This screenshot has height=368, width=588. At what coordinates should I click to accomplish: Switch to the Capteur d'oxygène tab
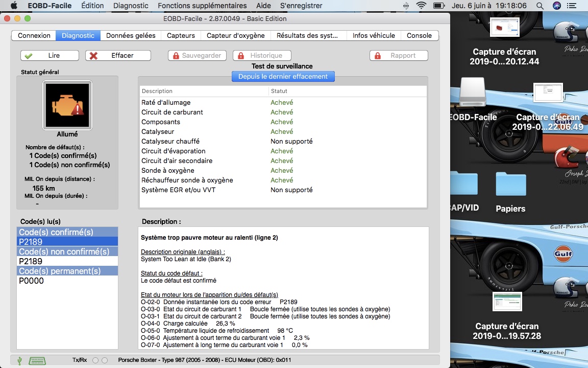[x=235, y=35]
